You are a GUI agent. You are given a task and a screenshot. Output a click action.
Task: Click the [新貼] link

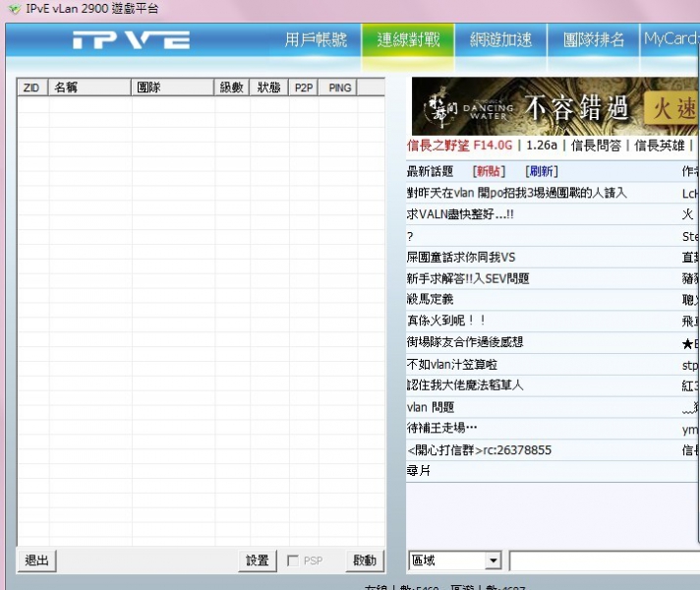489,171
